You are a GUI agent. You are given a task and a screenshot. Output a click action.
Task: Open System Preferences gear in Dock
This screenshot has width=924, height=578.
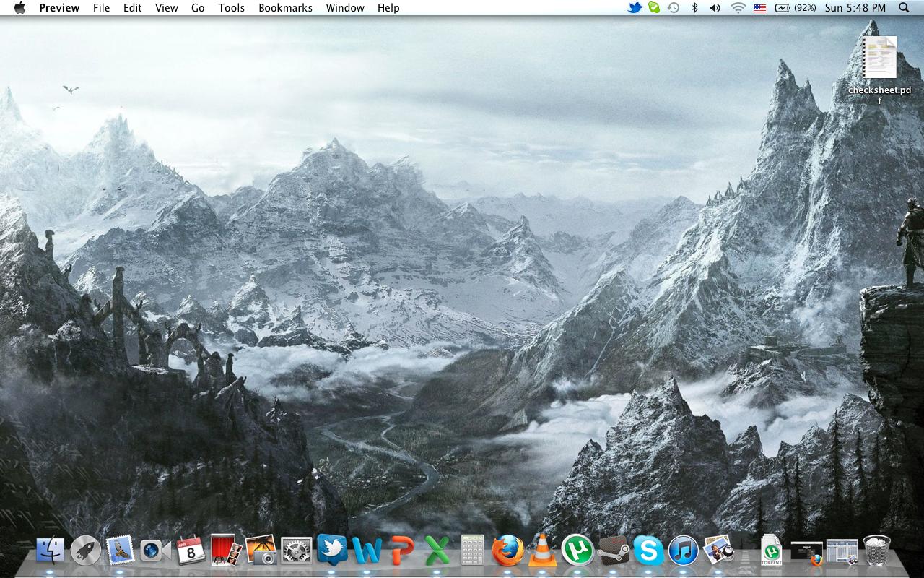click(x=296, y=551)
